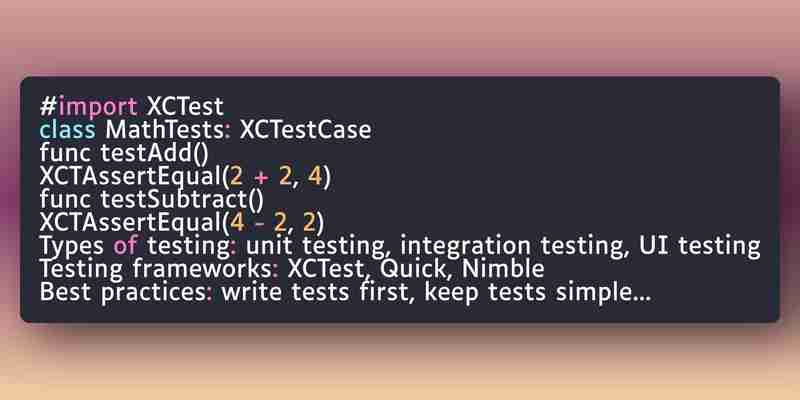Click the testSubtract() function name
800x400 pixels.
tap(182, 200)
